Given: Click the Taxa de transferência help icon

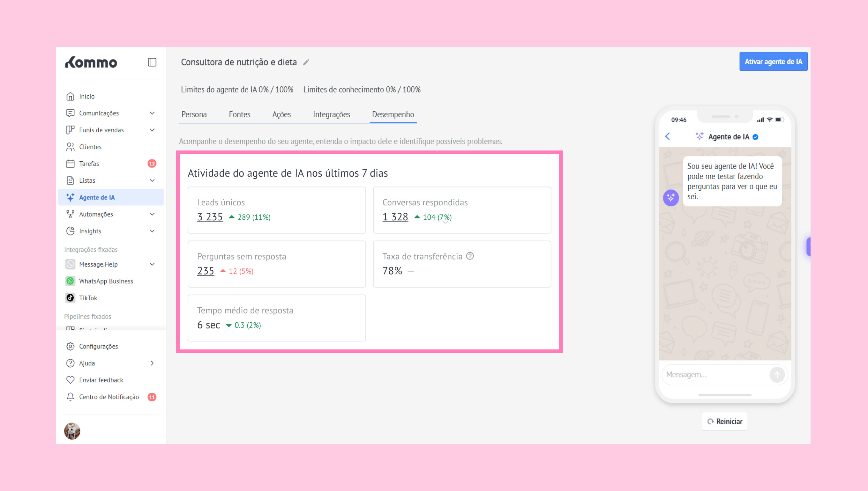Looking at the screenshot, I should pyautogui.click(x=470, y=256).
